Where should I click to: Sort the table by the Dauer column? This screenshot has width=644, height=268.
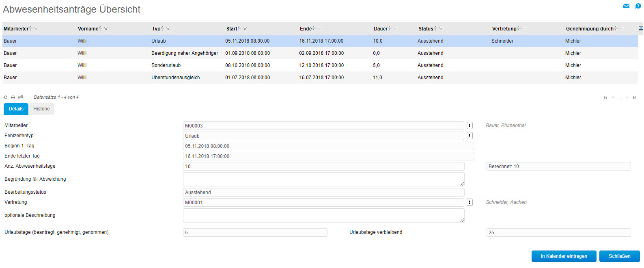[381, 29]
